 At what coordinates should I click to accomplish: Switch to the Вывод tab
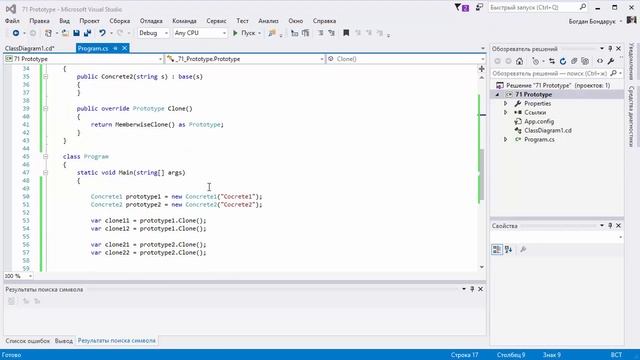[64, 341]
